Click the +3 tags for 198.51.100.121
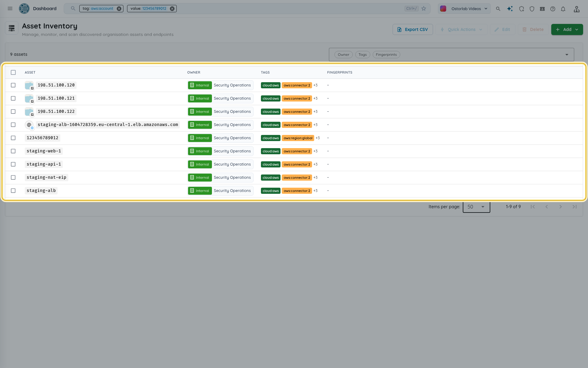Viewport: 588px width, 368px height. (x=315, y=98)
